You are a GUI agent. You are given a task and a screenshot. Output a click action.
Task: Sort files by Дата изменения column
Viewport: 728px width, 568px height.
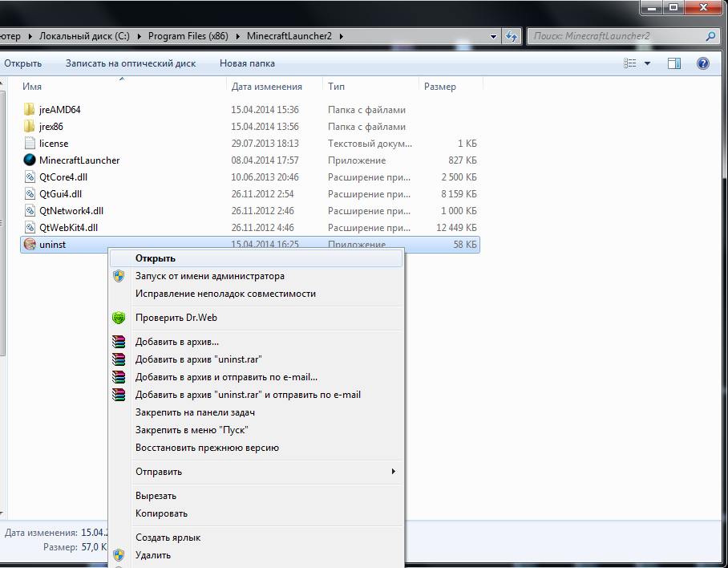click(x=267, y=87)
